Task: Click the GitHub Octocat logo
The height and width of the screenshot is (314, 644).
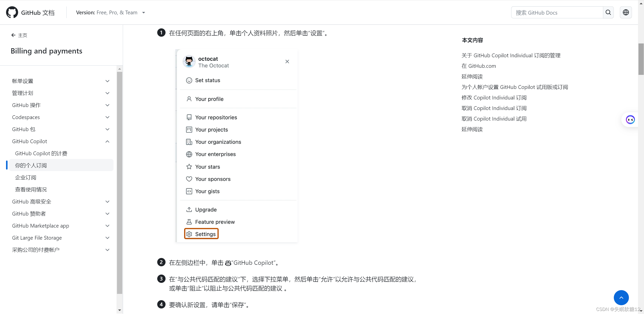Action: (12, 12)
